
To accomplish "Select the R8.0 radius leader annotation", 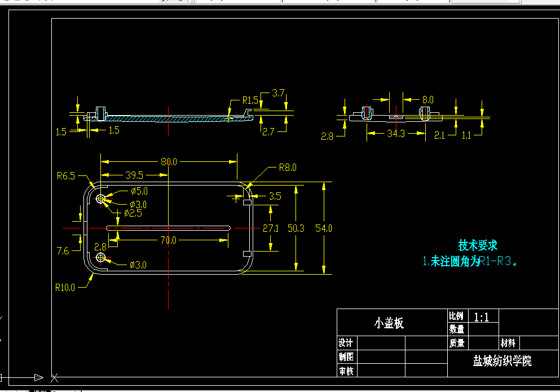I will coord(286,167).
